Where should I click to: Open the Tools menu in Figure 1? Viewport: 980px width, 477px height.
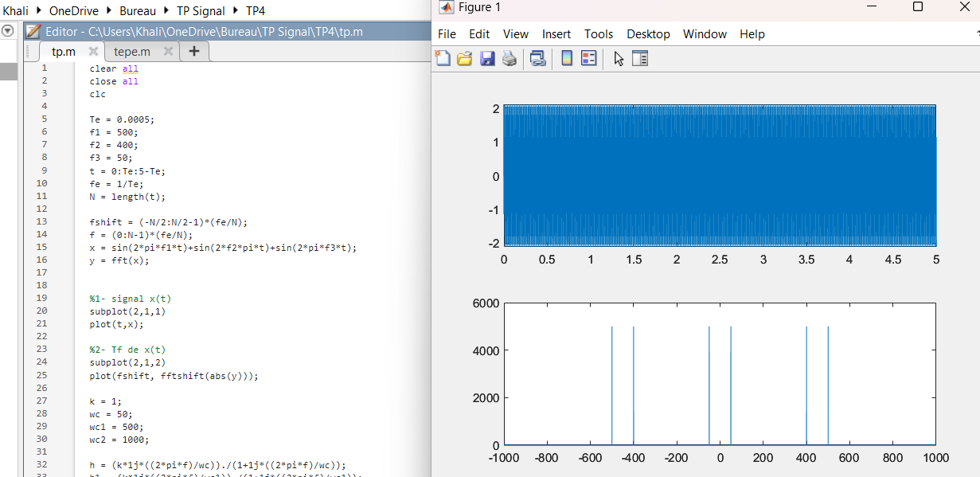click(x=598, y=33)
